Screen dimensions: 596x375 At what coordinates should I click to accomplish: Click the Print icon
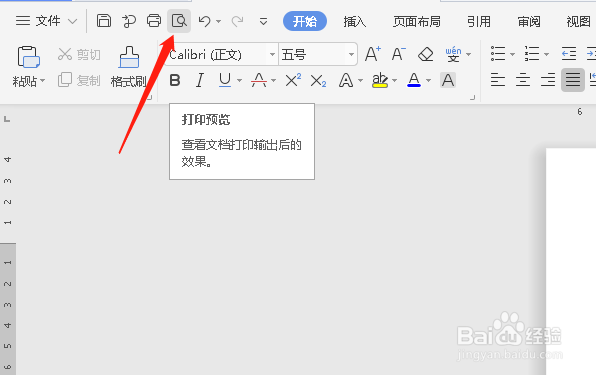click(154, 21)
